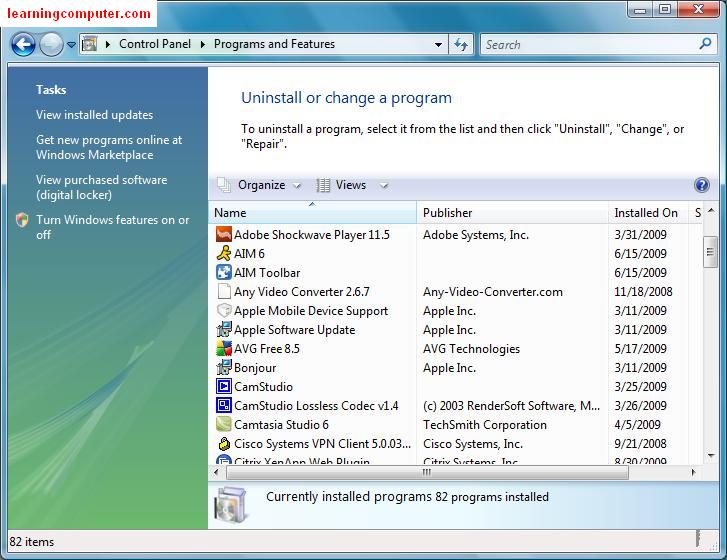Select the Programs and Features breadcrumb
This screenshot has height=560, width=727.
point(274,44)
